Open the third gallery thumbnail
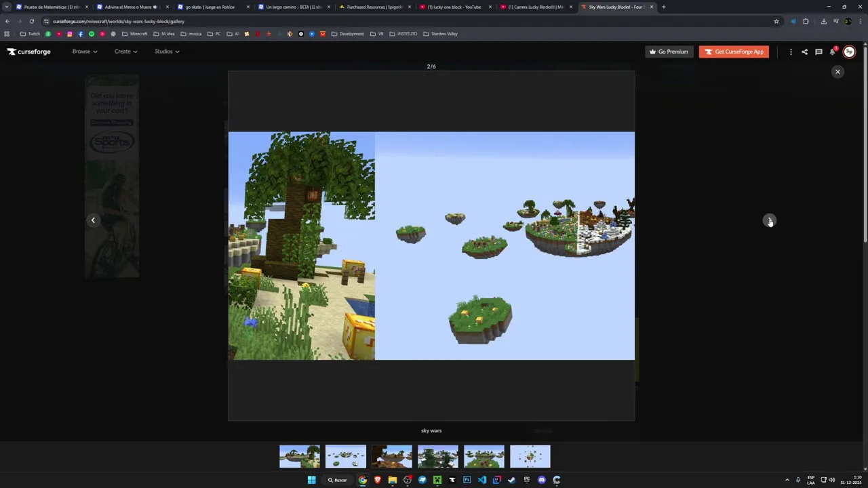The width and height of the screenshot is (868, 488). pos(392,456)
